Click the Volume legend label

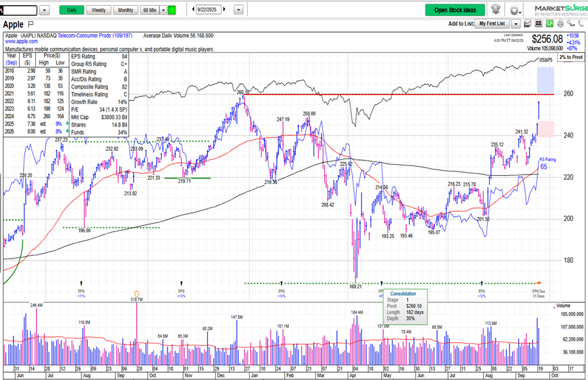(x=563, y=306)
